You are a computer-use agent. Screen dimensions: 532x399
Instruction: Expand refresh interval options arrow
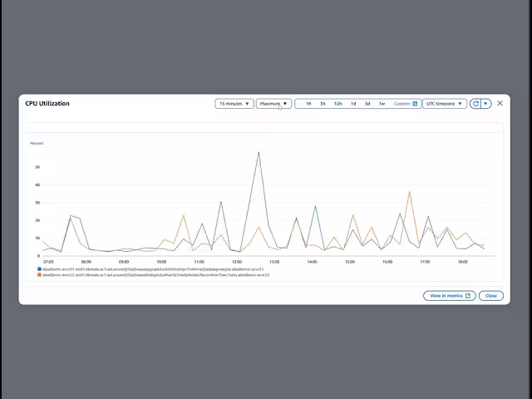tap(485, 103)
